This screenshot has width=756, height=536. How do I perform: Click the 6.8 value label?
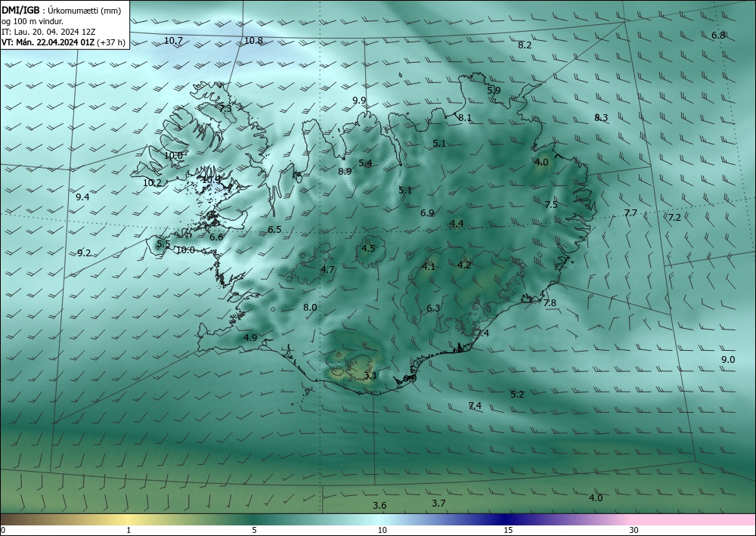(x=718, y=35)
